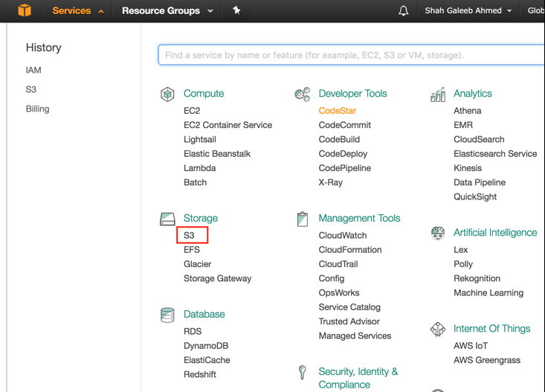
Task: Open EMR service
Action: [x=463, y=125]
